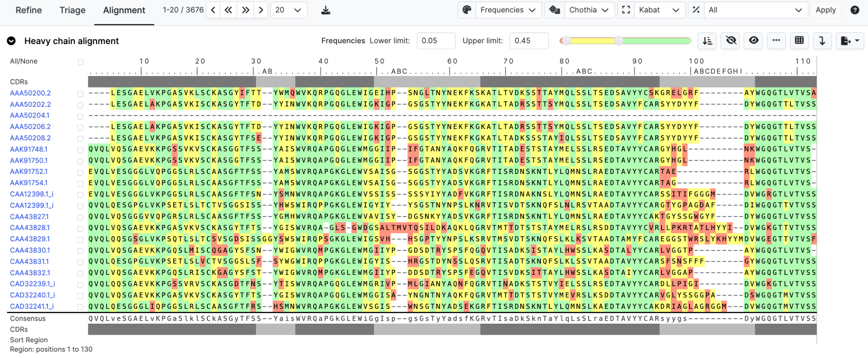The width and height of the screenshot is (868, 358).
Task: Click the downward turn arrow icon
Action: (822, 41)
